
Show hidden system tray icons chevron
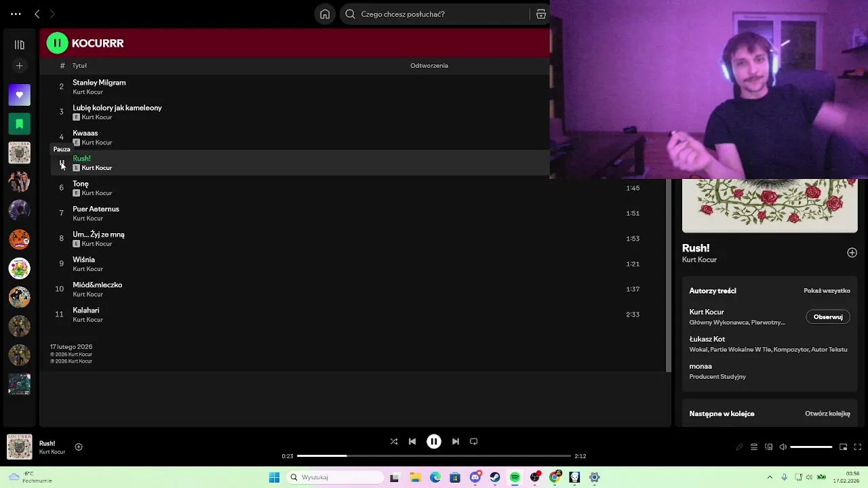770,477
